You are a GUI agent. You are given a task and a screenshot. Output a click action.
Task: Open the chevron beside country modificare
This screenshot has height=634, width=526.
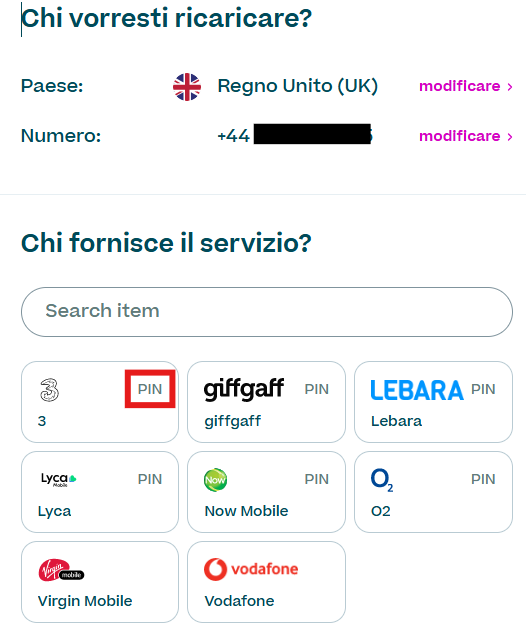click(x=510, y=87)
